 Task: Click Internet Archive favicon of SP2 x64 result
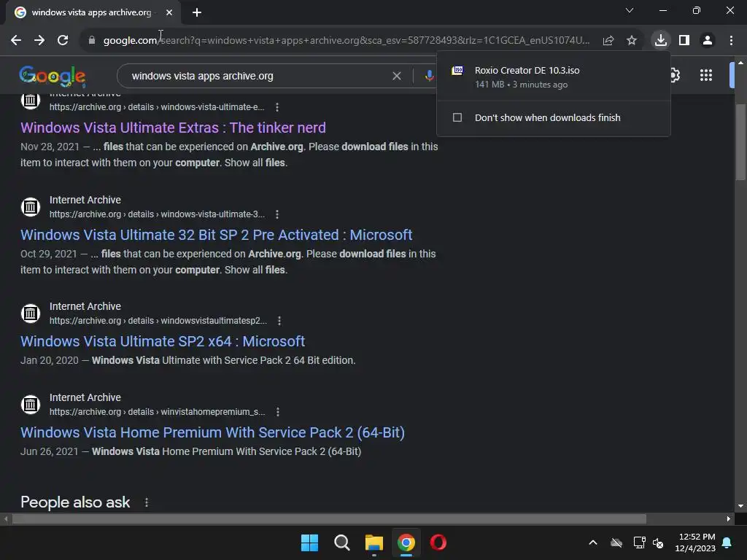coord(31,314)
